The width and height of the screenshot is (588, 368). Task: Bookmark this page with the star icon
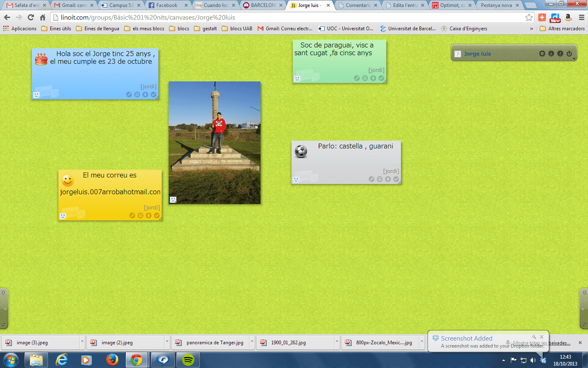(x=529, y=17)
